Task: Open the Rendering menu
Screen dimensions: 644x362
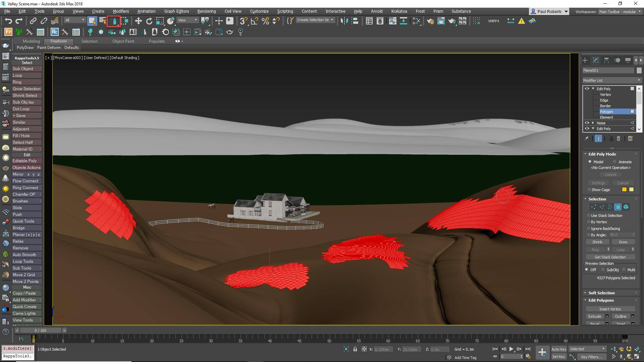Action: point(206,11)
